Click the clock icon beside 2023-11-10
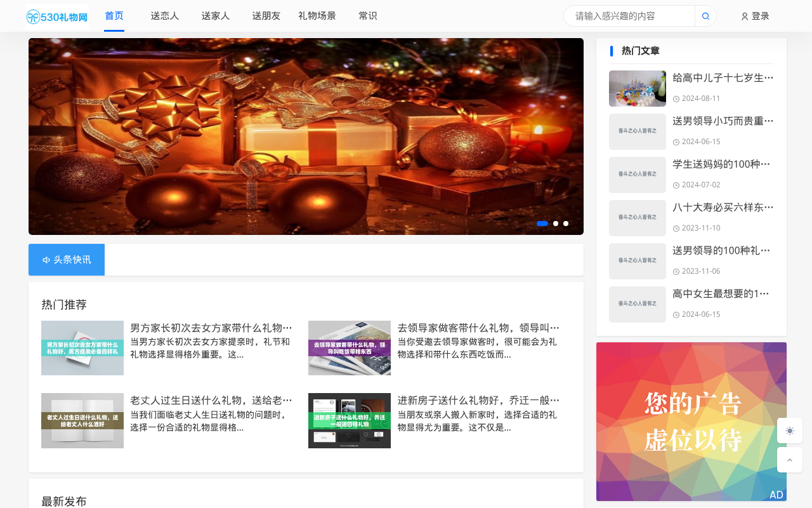 click(676, 227)
